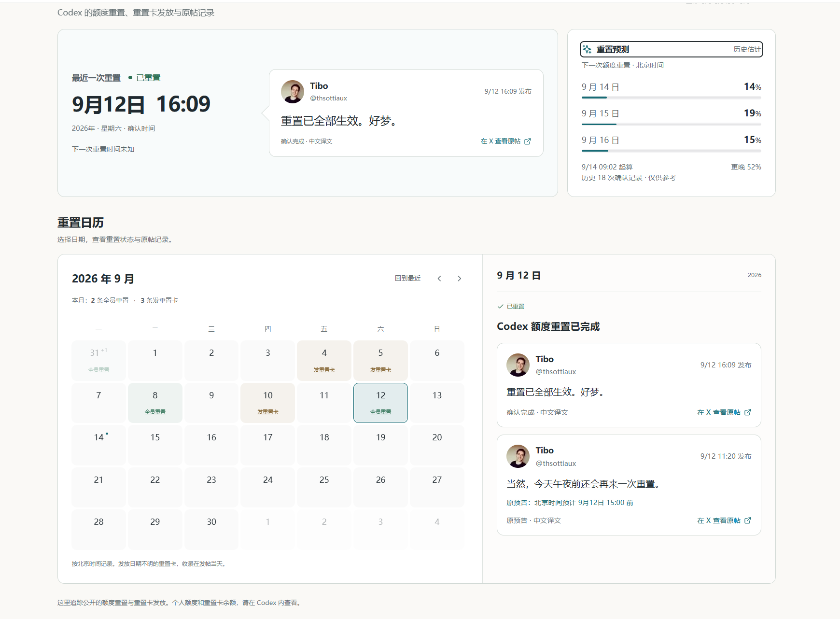Click the 回到最近 button

[407, 279]
